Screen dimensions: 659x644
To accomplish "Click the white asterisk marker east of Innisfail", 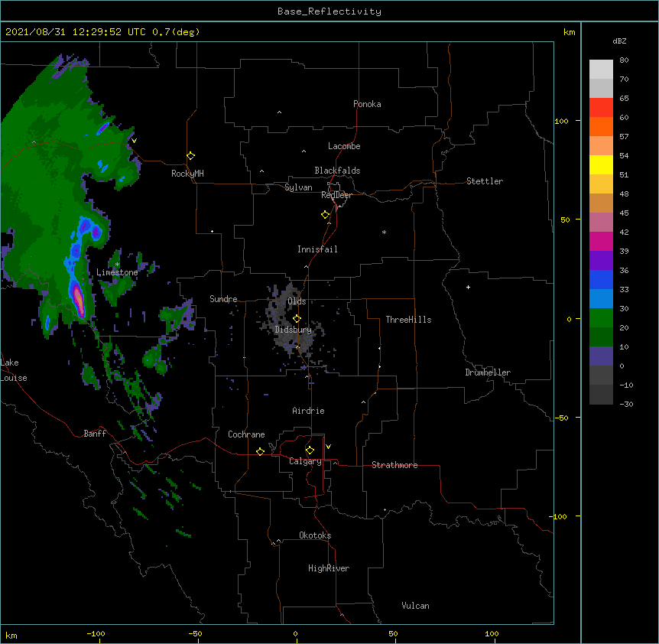I will click(384, 232).
